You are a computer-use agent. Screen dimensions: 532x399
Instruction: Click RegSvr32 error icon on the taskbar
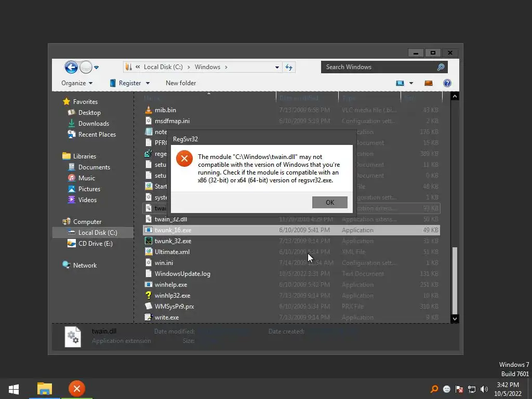click(x=77, y=389)
